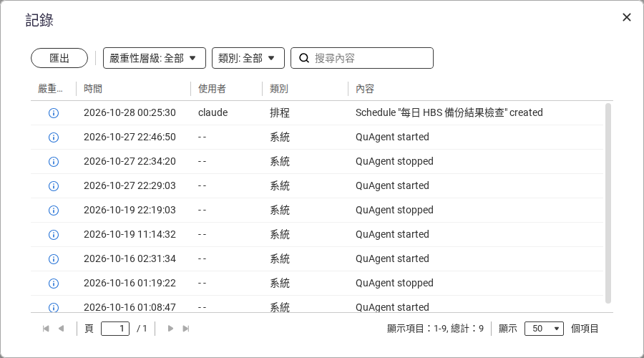Go to the previous page of records
Screen dimensions: 644x358
[x=62, y=329]
